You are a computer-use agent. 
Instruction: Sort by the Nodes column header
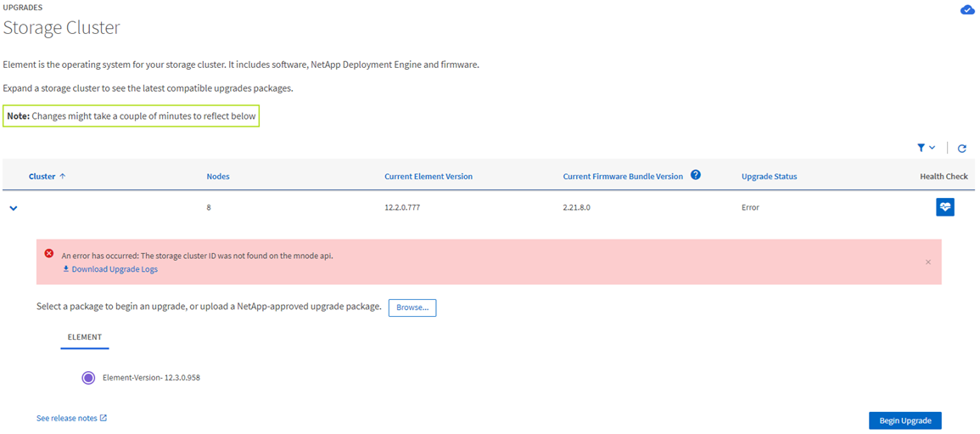point(218,177)
